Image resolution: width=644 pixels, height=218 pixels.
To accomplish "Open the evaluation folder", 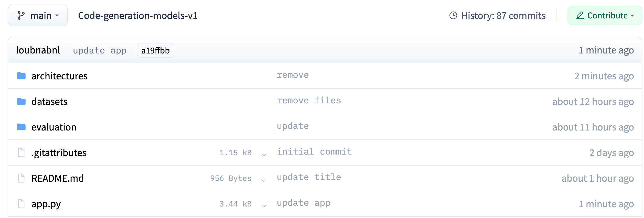I will point(54,127).
